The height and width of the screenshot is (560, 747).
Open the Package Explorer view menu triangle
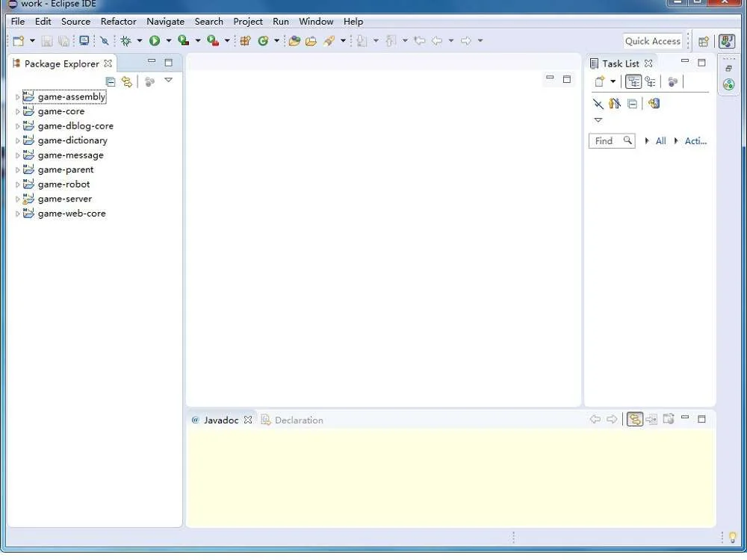[169, 80]
